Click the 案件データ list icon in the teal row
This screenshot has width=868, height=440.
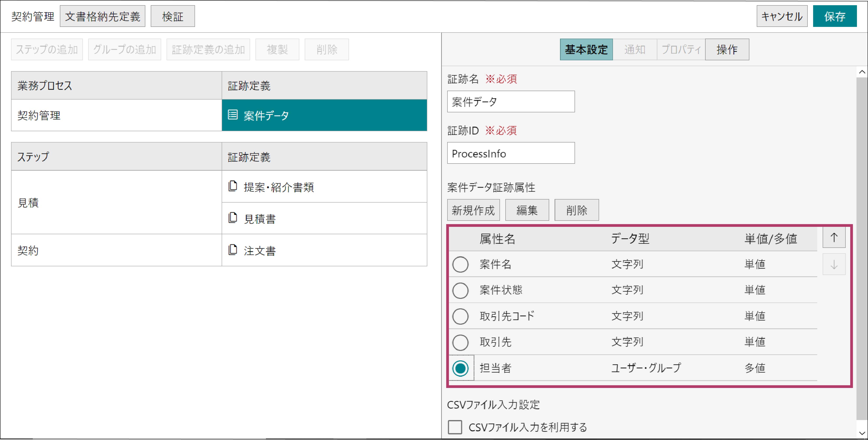point(233,115)
